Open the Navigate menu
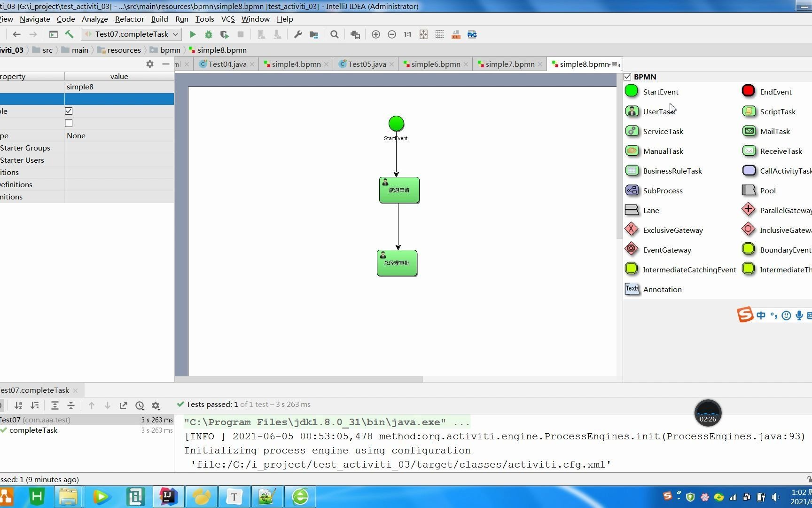The height and width of the screenshot is (508, 812). click(x=35, y=19)
